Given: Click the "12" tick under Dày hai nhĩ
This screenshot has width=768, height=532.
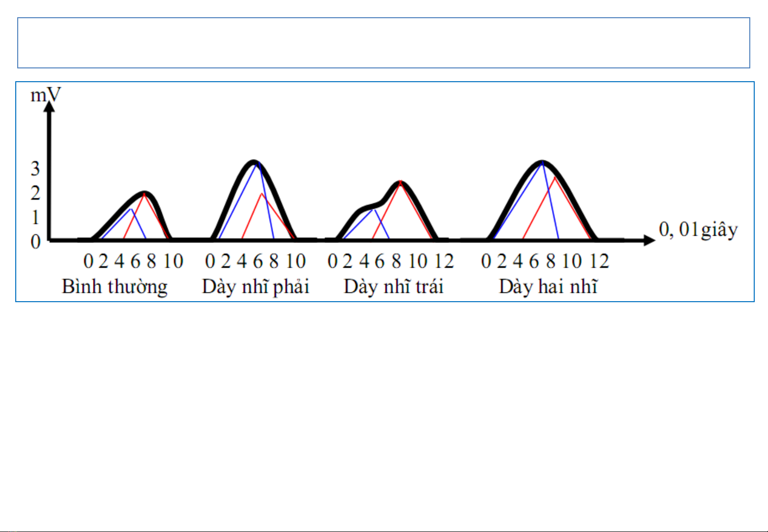Looking at the screenshot, I should (x=599, y=261).
